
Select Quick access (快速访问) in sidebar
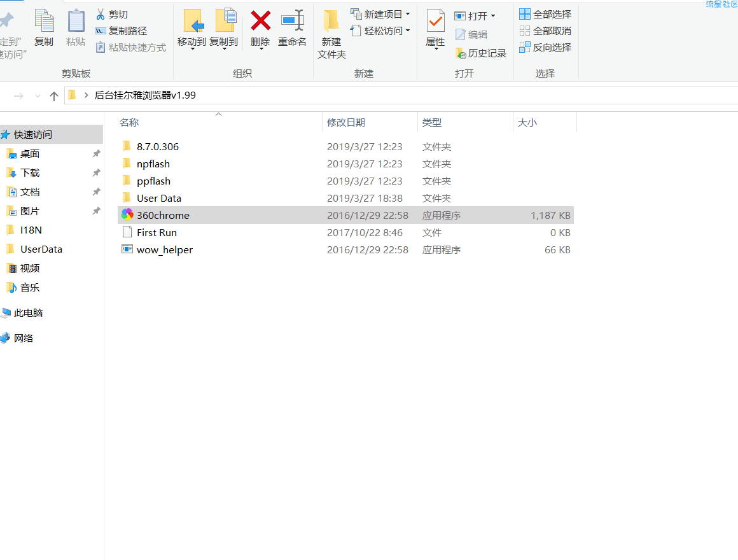tap(51, 134)
